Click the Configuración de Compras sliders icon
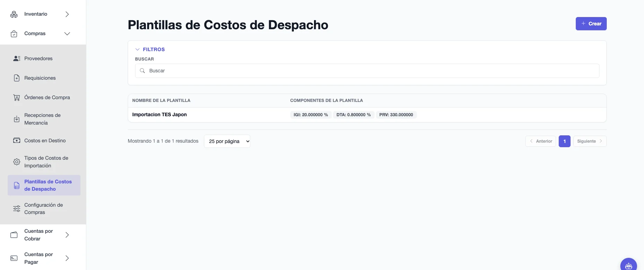 [17, 209]
